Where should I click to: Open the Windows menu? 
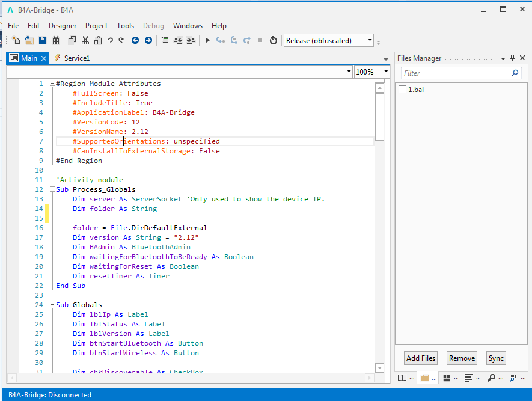coord(188,26)
